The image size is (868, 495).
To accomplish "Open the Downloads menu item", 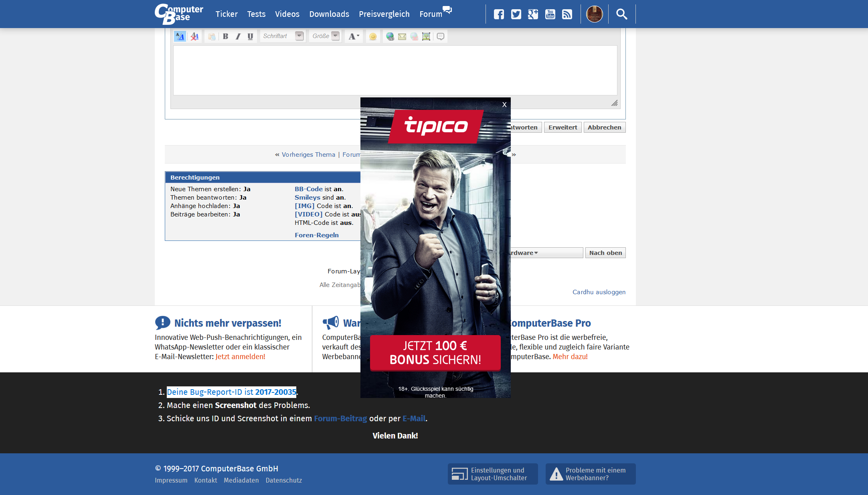I will click(x=329, y=14).
